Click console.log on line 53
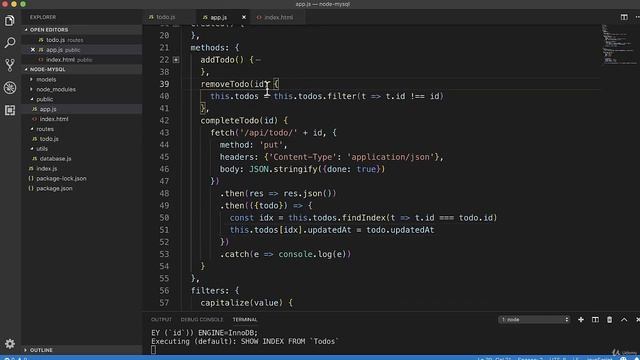The width and height of the screenshot is (640, 360). (x=306, y=254)
